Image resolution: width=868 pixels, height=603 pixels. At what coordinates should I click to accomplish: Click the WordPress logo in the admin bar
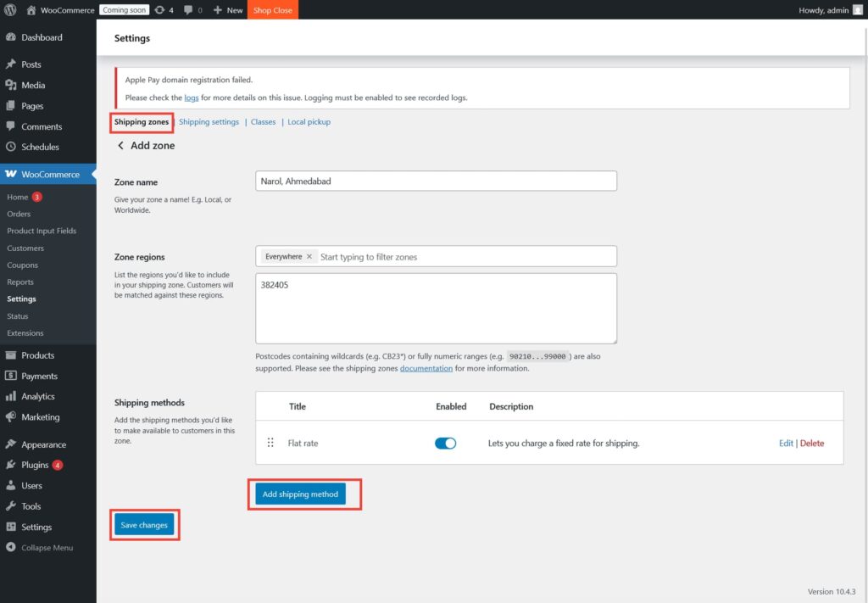[9, 9]
